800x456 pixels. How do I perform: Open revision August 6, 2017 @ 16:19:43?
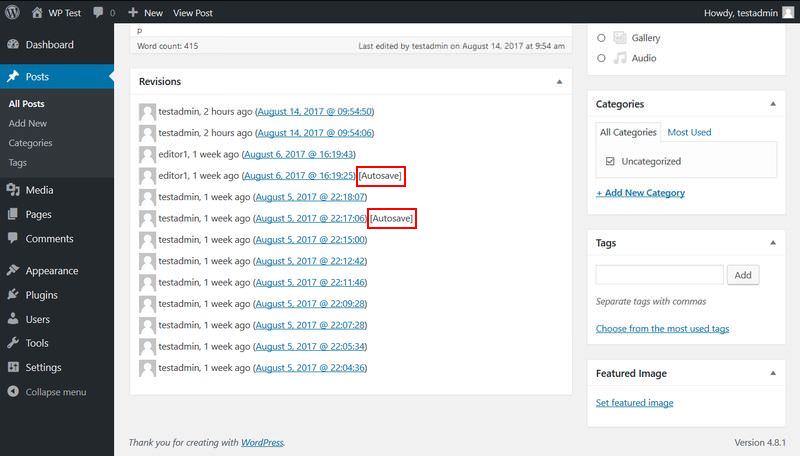coord(299,154)
